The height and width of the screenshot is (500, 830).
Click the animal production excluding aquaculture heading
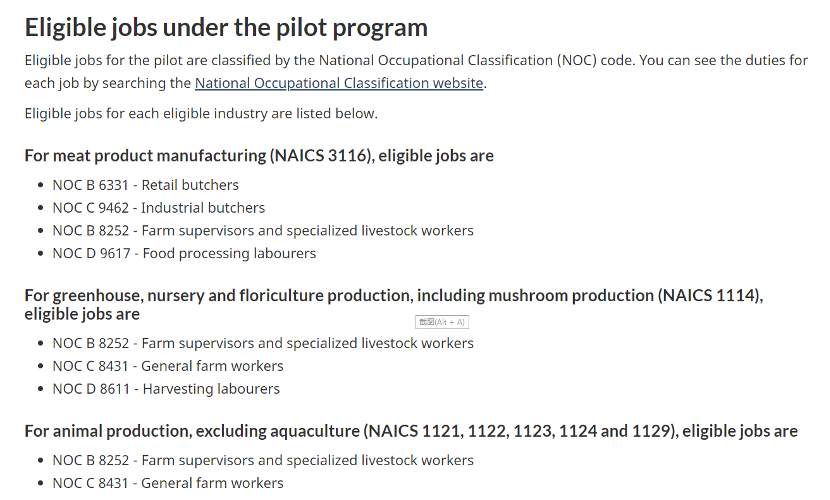[411, 431]
